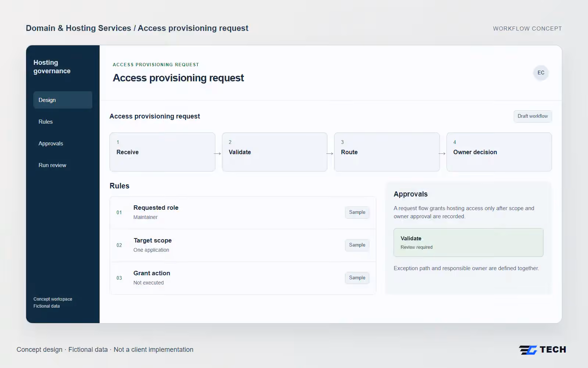The width and height of the screenshot is (588, 368).
Task: Click the Requested role rule title
Action: point(156,208)
